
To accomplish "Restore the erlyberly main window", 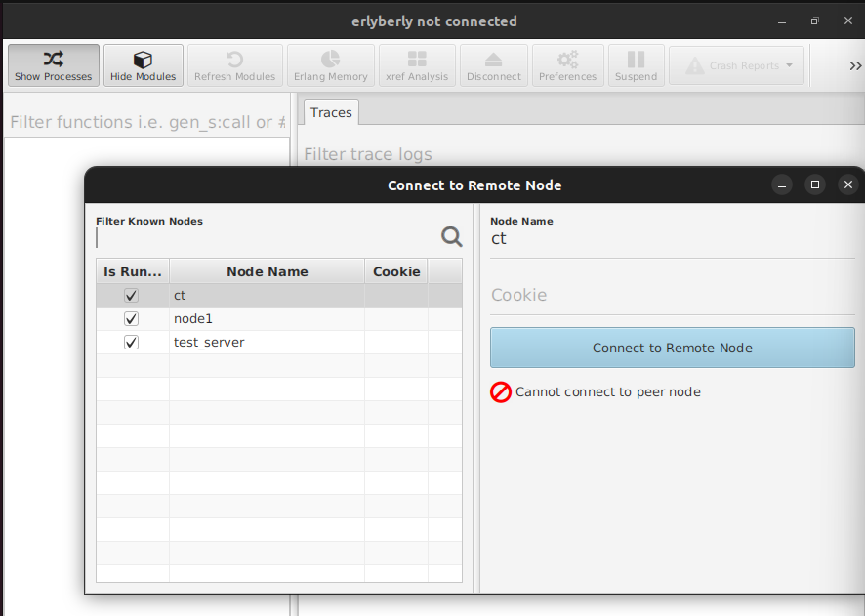I will [815, 21].
